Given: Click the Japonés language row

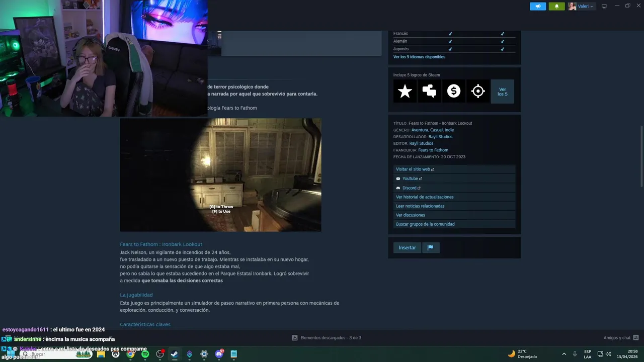Looking at the screenshot, I should click(454, 49).
